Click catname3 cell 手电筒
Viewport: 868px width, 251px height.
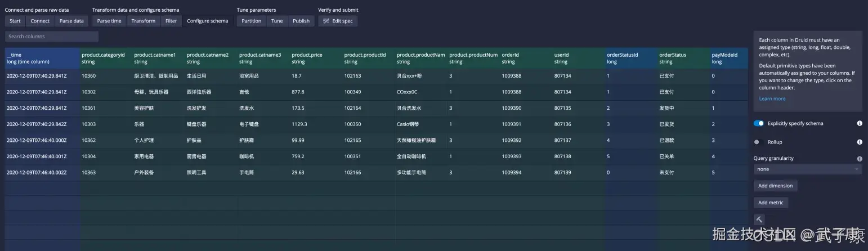(263, 172)
